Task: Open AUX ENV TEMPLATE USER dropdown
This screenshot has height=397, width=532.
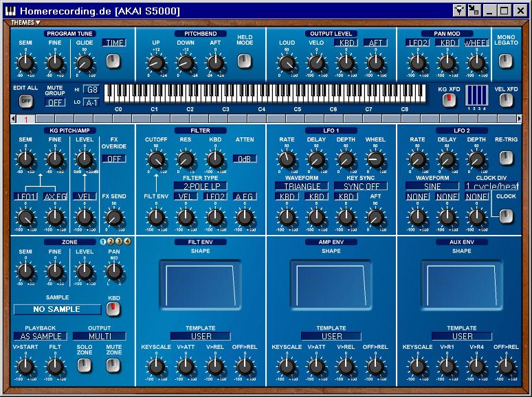Action: [x=462, y=336]
